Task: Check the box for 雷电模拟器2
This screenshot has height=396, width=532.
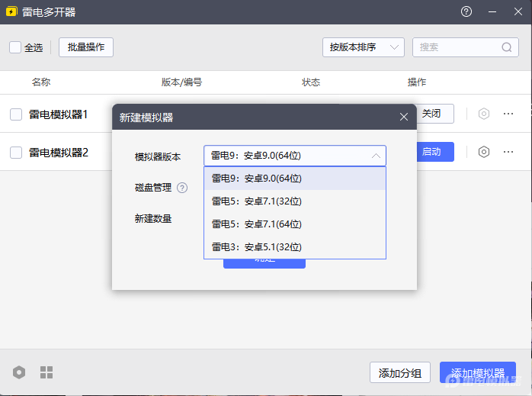Action: pos(16,153)
